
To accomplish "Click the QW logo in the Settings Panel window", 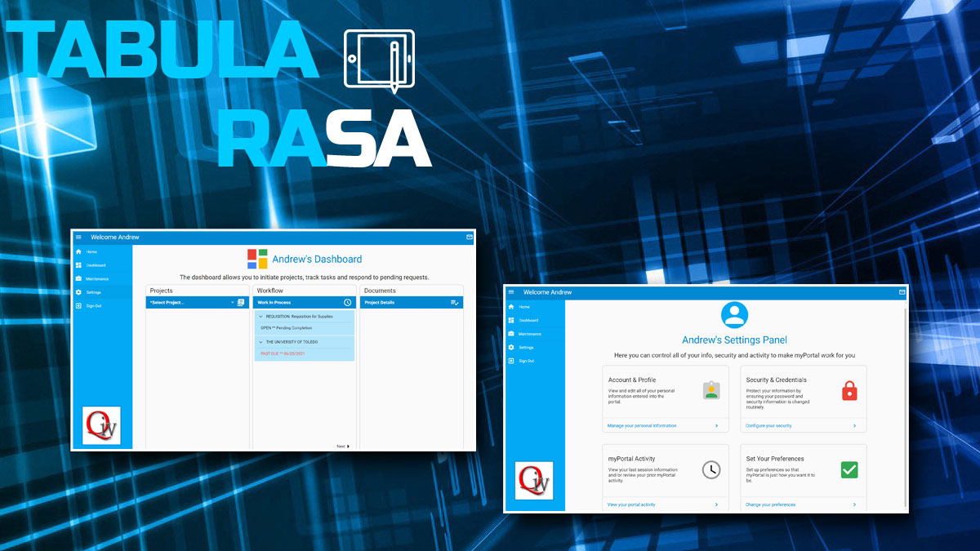I will click(534, 481).
